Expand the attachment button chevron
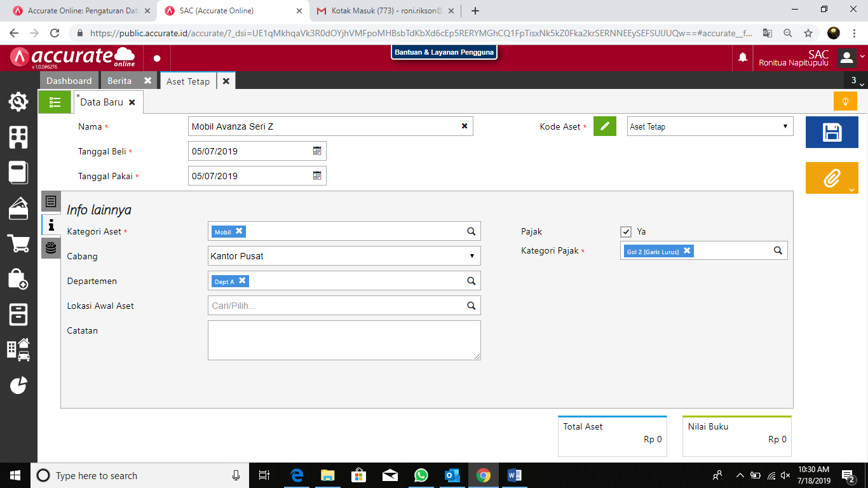 [851, 189]
